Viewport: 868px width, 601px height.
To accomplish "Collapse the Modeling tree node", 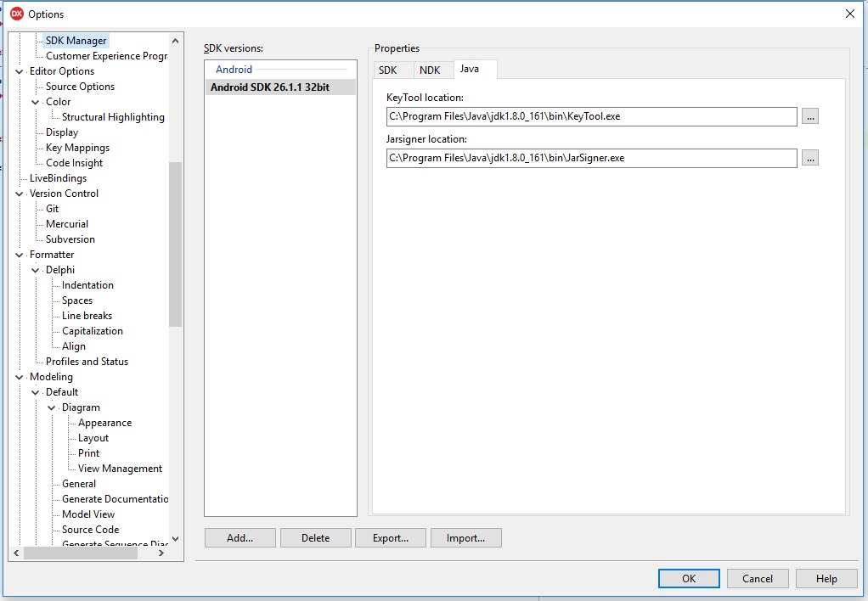I will click(20, 377).
